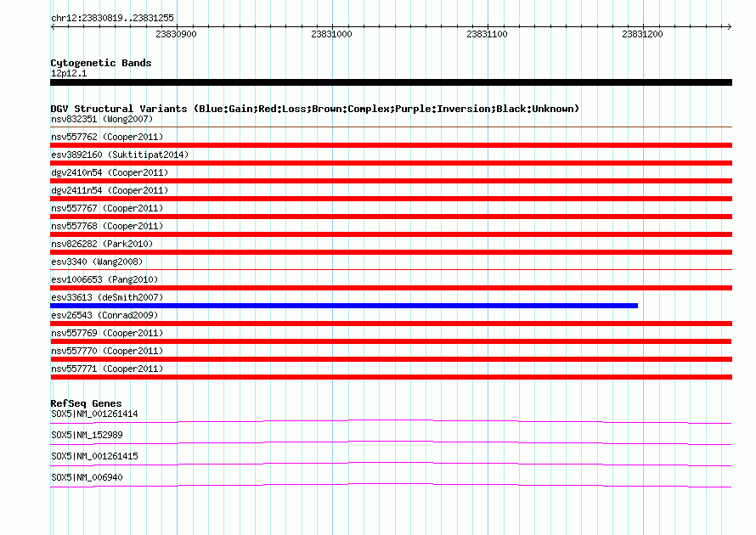Click the RefSeq Genes track title

tap(87, 403)
